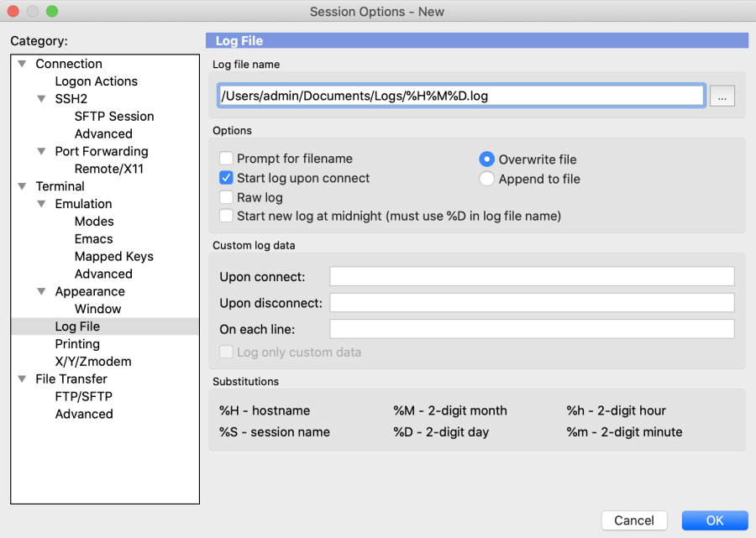Viewport: 756px width, 538px height.
Task: Collapse the Emulation tree node
Action: (x=41, y=204)
